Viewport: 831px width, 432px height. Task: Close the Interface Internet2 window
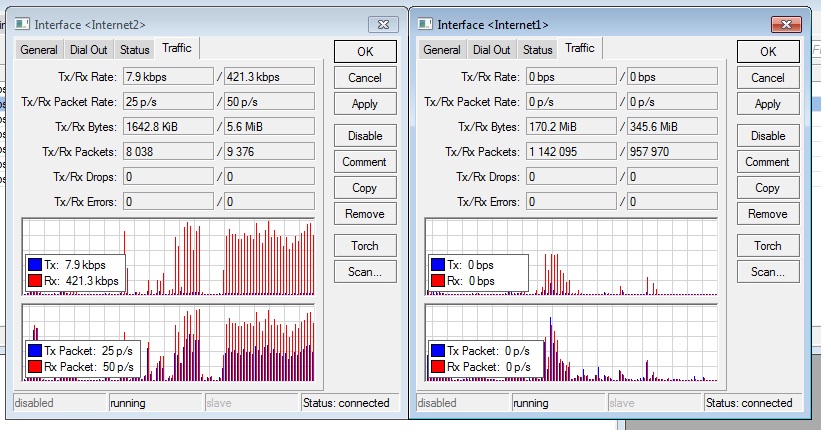click(x=383, y=24)
